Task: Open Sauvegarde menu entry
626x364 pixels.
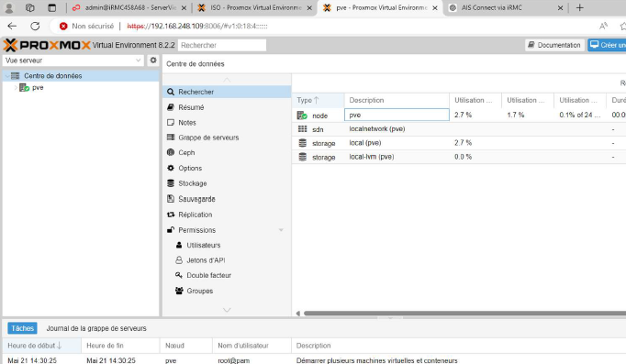Action: click(227, 199)
